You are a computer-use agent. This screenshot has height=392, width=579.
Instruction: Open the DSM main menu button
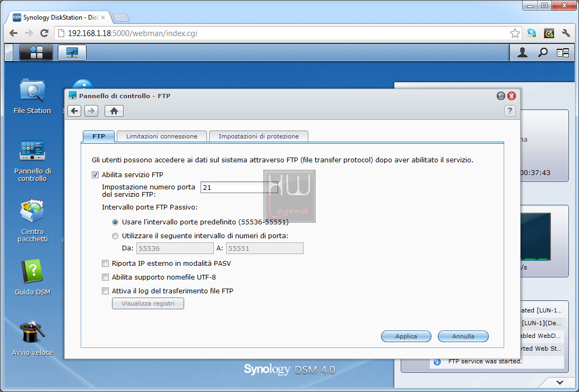[36, 53]
